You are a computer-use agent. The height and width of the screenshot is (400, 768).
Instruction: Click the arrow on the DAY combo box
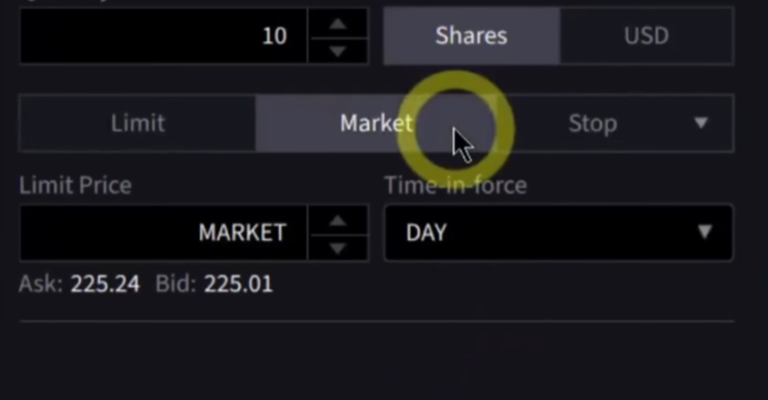[x=705, y=232]
